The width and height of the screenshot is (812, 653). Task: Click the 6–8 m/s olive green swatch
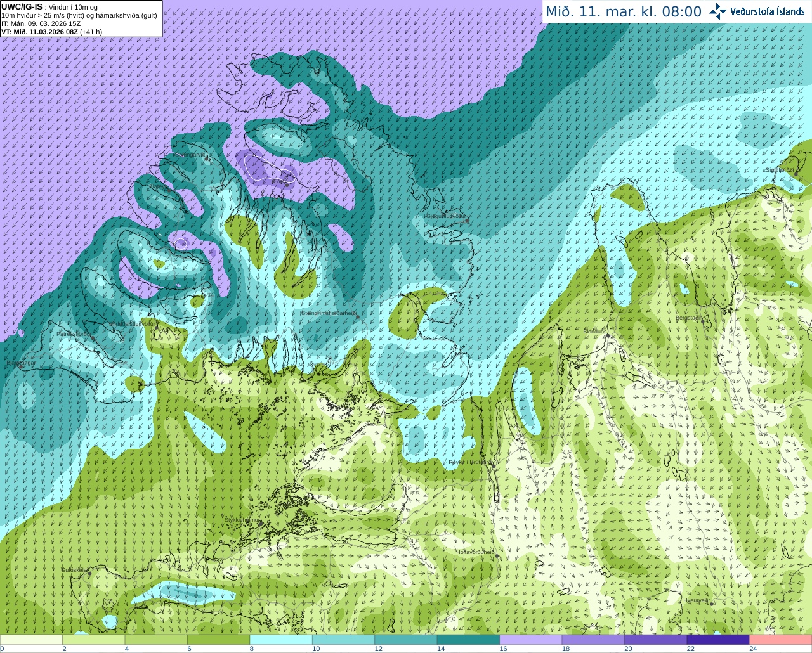pos(218,640)
